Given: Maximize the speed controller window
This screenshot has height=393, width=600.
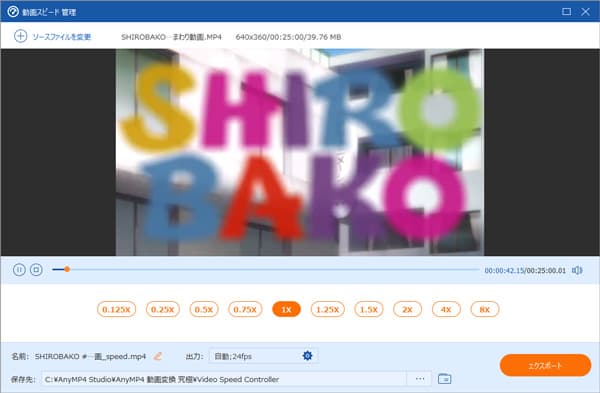Looking at the screenshot, I should pyautogui.click(x=566, y=11).
